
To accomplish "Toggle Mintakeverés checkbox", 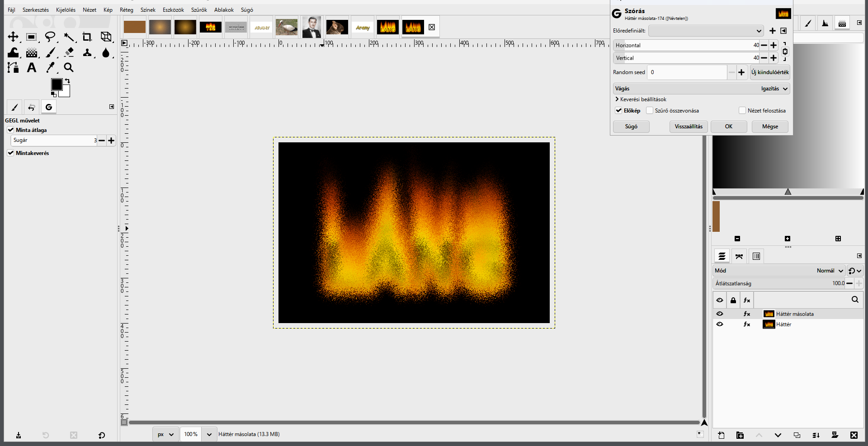I will click(x=10, y=153).
